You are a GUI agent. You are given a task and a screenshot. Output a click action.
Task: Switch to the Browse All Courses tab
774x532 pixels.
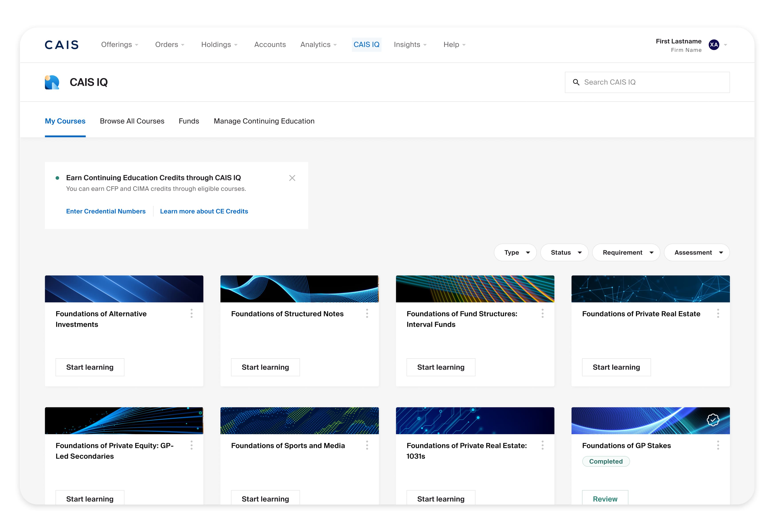click(132, 121)
